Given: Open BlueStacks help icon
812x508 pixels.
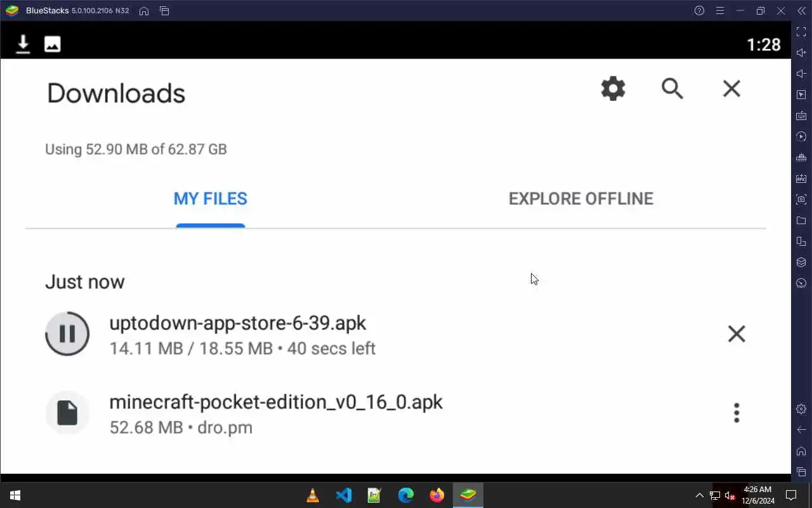Looking at the screenshot, I should pos(699,11).
